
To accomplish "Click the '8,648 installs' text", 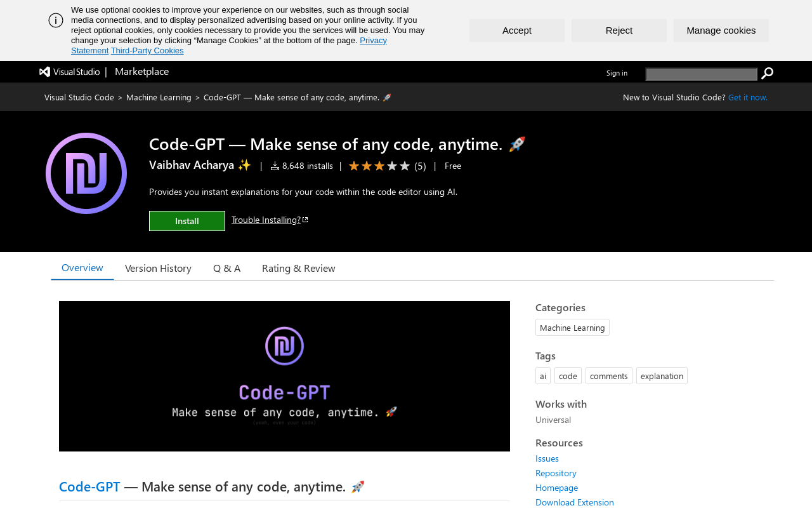I will pos(308,166).
